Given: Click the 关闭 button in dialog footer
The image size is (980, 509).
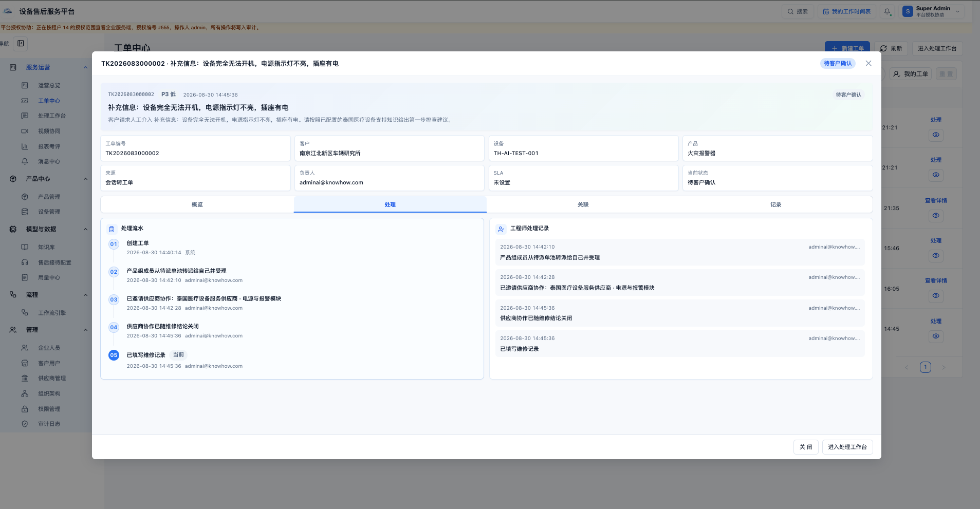Looking at the screenshot, I should (806, 447).
